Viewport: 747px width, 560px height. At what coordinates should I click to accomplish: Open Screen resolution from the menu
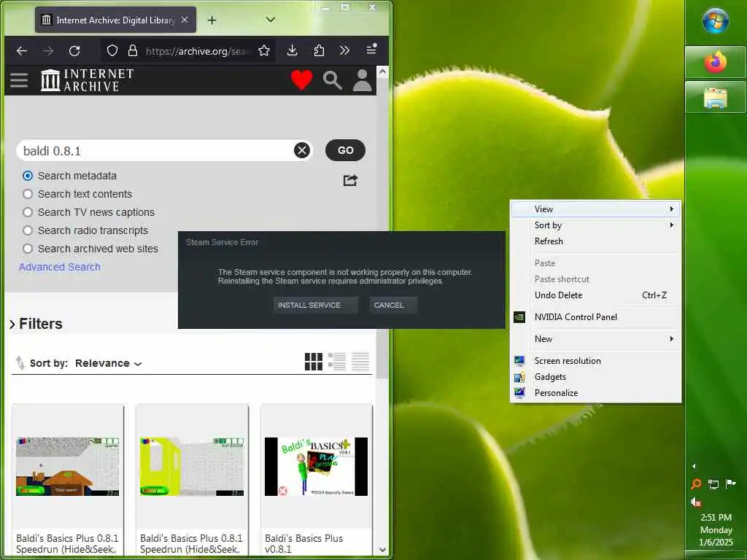coord(595,361)
